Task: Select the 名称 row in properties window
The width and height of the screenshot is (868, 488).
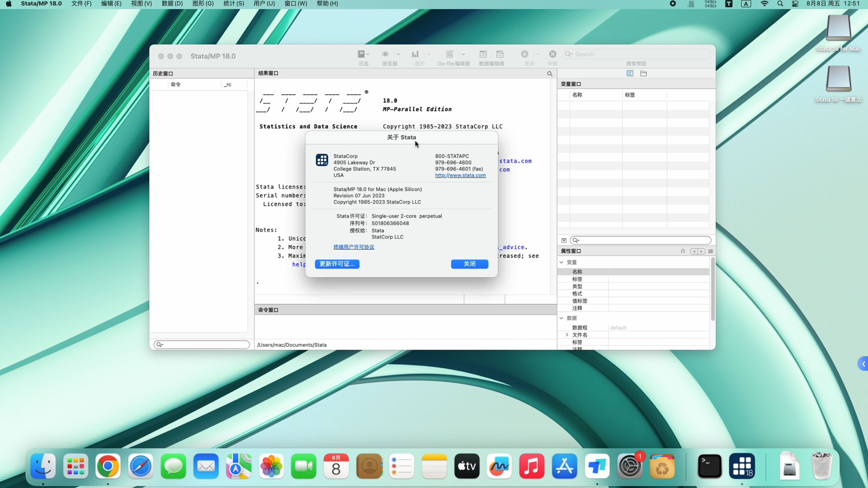Action: [633, 272]
